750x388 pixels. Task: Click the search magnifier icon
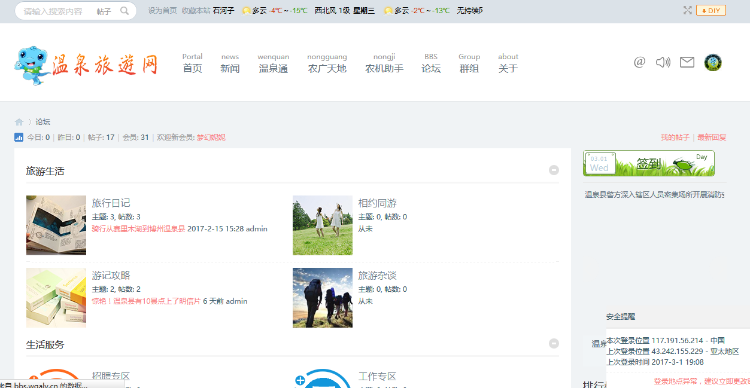pyautogui.click(x=124, y=11)
